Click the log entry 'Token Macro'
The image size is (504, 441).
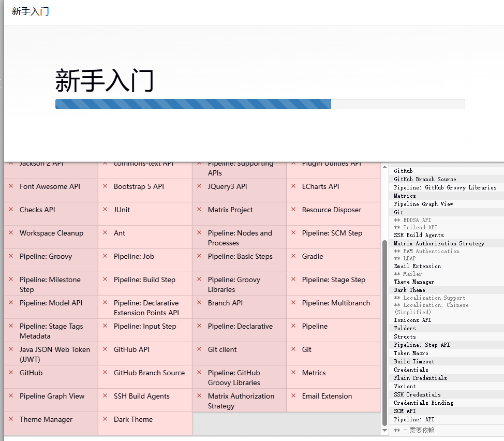411,353
